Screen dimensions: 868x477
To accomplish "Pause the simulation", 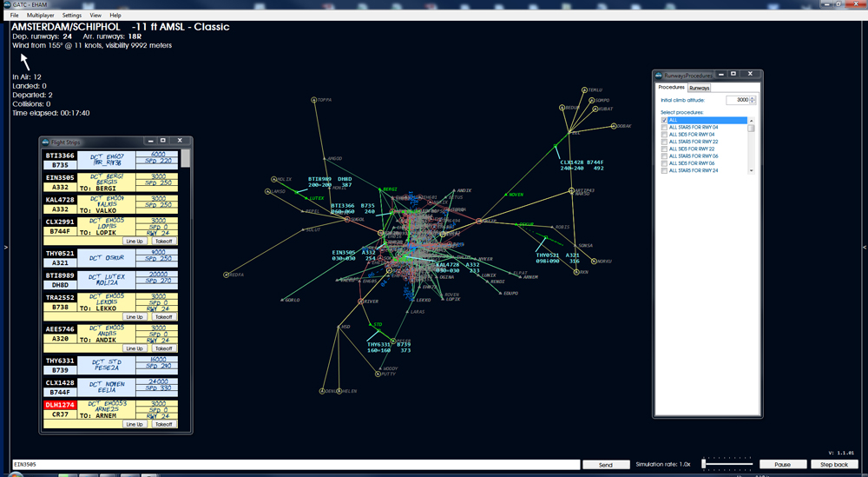I will click(782, 464).
